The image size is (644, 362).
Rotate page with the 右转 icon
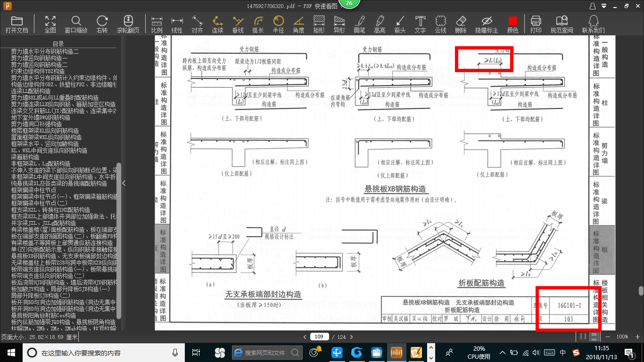(x=102, y=24)
